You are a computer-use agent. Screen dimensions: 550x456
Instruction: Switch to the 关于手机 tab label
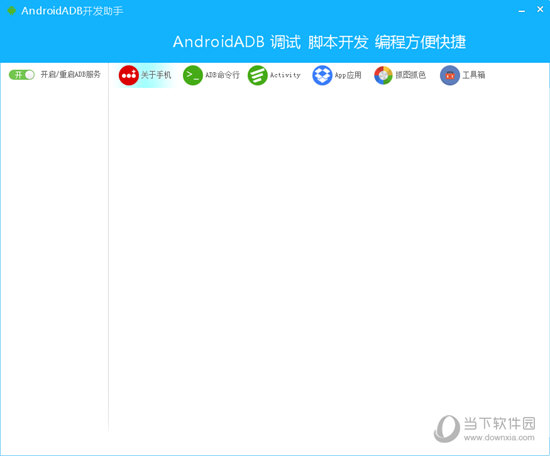[156, 75]
